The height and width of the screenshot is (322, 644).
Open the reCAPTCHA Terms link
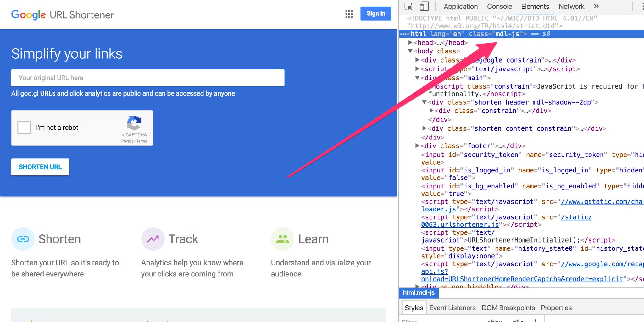(x=142, y=141)
